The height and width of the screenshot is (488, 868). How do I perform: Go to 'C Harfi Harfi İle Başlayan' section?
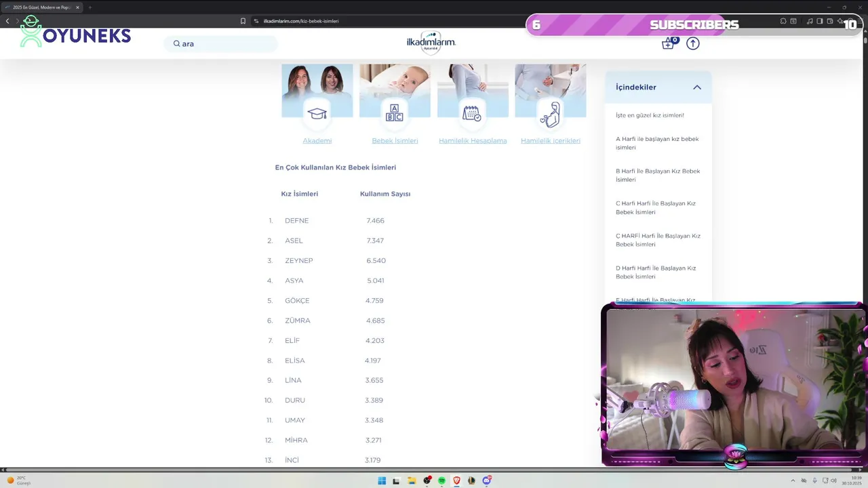pyautogui.click(x=656, y=207)
